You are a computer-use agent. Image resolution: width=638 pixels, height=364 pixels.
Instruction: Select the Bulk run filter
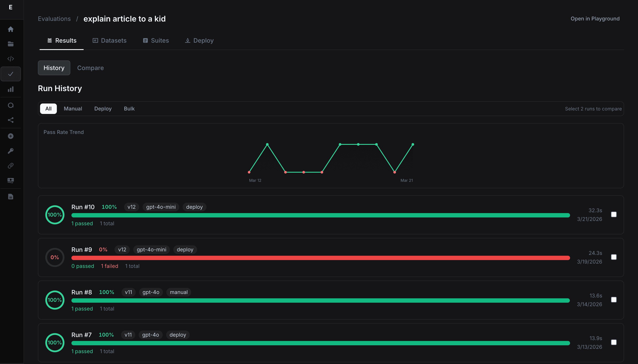(x=129, y=109)
